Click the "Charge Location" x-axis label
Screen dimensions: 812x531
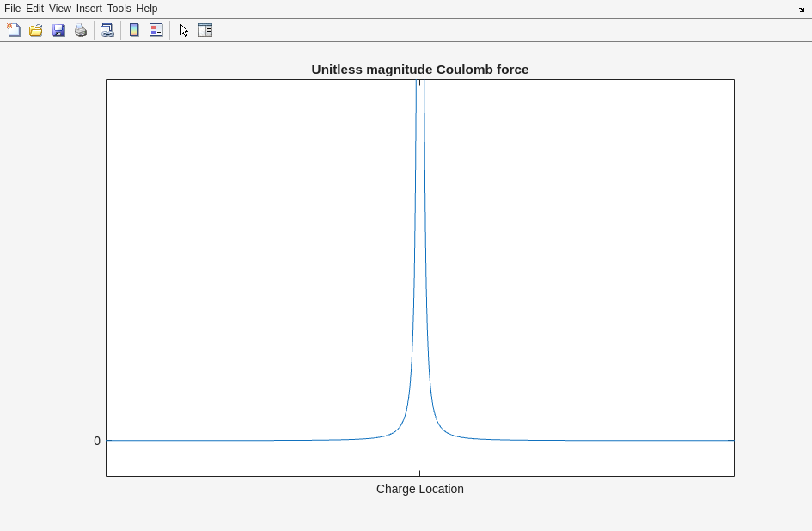coord(419,489)
